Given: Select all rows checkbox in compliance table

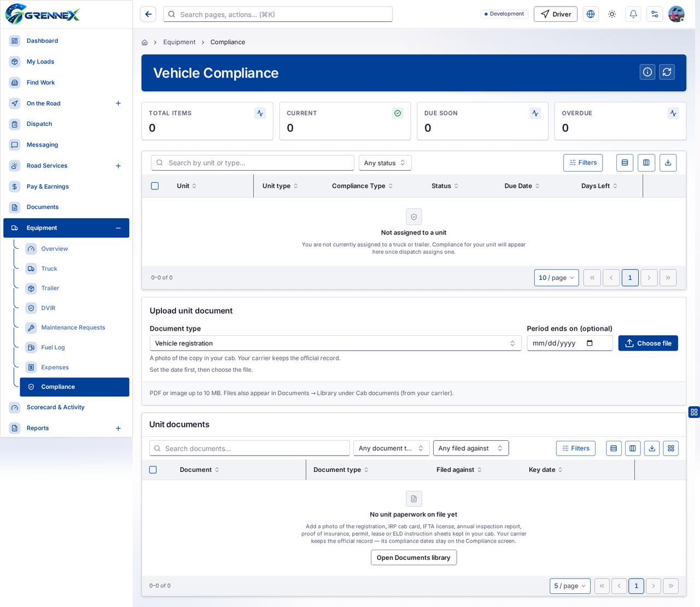Looking at the screenshot, I should point(155,186).
